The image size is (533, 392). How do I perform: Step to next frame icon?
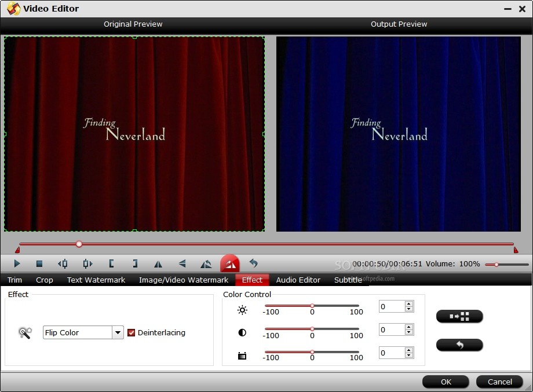click(x=87, y=263)
